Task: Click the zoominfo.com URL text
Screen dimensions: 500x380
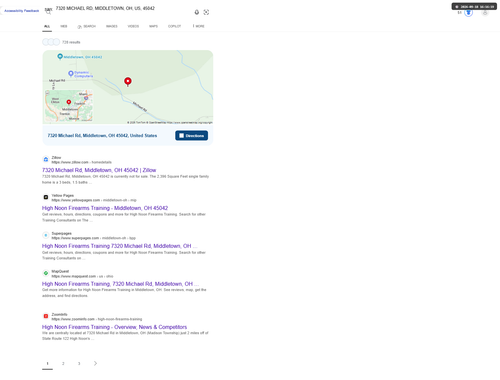Action: tap(97, 319)
